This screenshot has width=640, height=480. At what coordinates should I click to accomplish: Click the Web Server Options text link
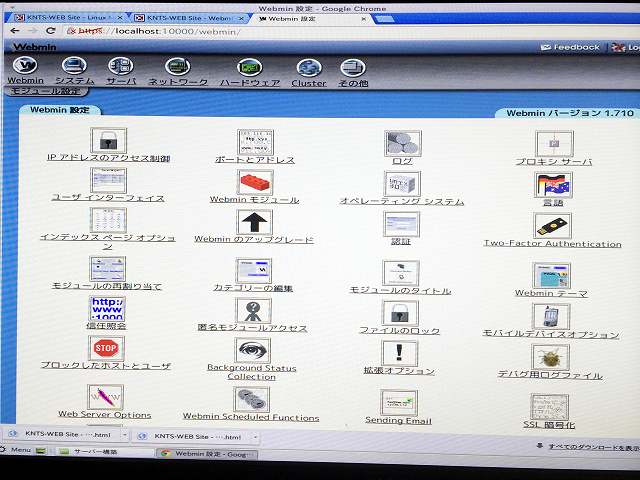click(104, 414)
